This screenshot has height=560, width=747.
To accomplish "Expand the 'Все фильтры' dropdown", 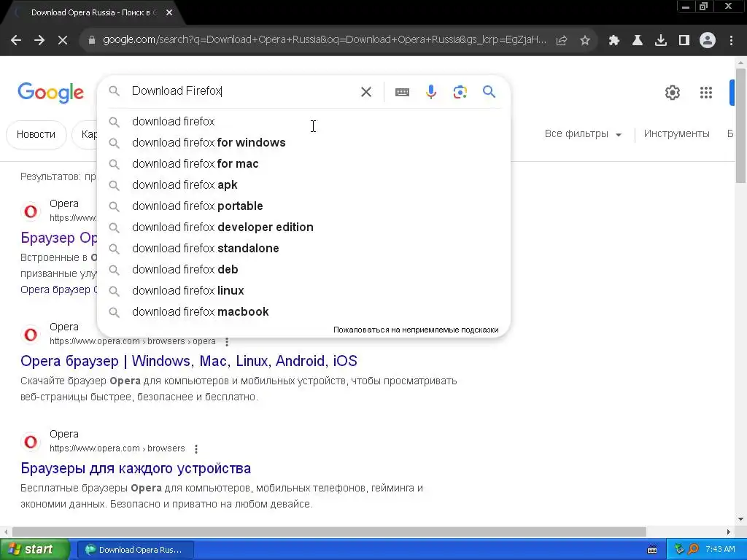I will (x=583, y=134).
